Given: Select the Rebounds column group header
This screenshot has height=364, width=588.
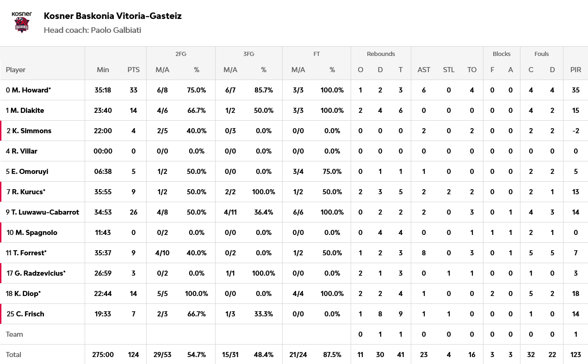Looking at the screenshot, I should click(x=381, y=54).
